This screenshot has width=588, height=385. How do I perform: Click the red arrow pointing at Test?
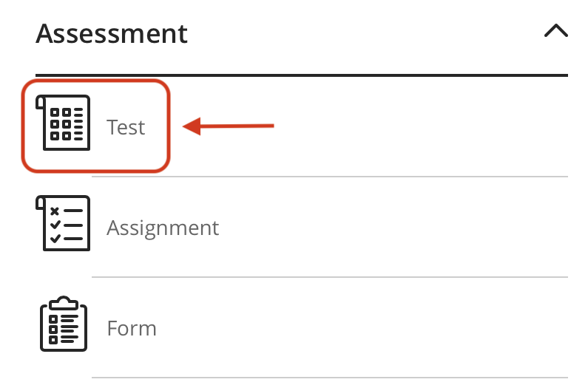pos(229,126)
